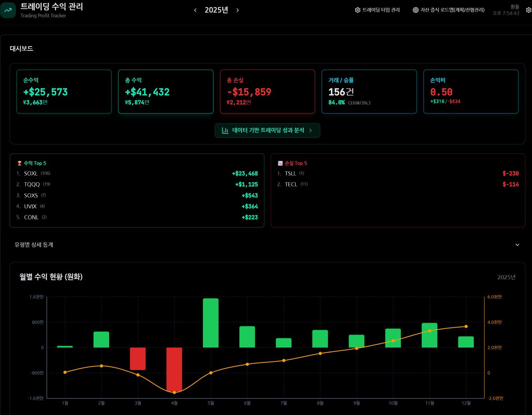This screenshot has height=415, width=532.
Task: Click the TQQQ row in 수익 Top 5
Action: click(137, 184)
